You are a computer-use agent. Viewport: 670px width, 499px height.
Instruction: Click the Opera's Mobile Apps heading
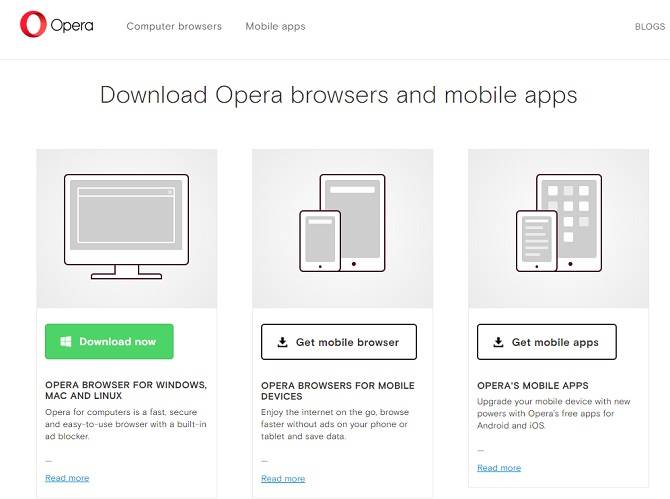tap(533, 385)
